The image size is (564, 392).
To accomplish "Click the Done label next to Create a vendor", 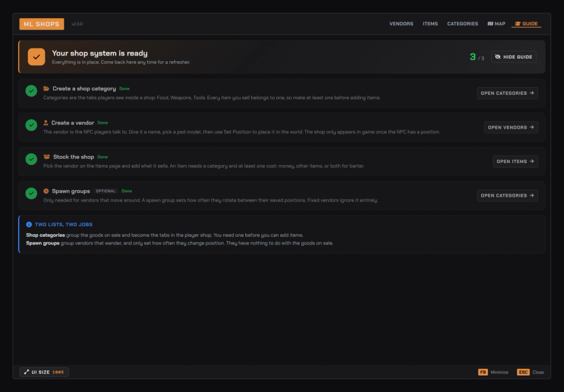I will [x=102, y=123].
